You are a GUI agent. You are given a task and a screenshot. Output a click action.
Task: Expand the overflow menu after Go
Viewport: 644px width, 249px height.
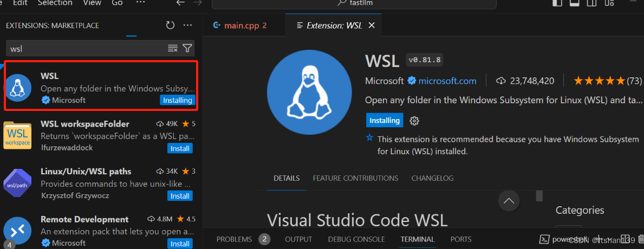(x=140, y=3)
